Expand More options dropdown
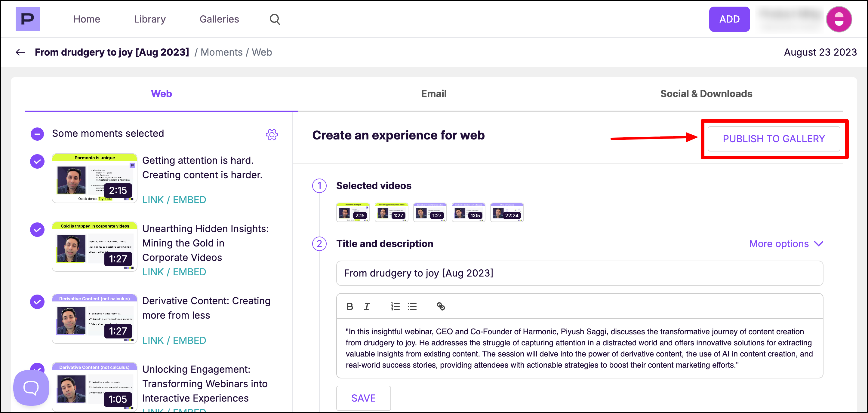The width and height of the screenshot is (868, 413). (786, 243)
